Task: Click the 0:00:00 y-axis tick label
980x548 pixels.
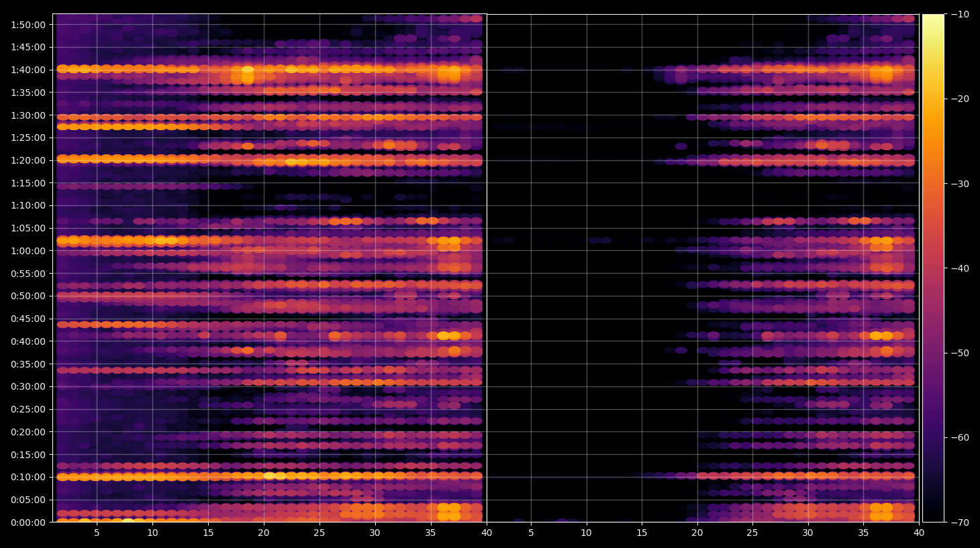Action: coord(28,523)
